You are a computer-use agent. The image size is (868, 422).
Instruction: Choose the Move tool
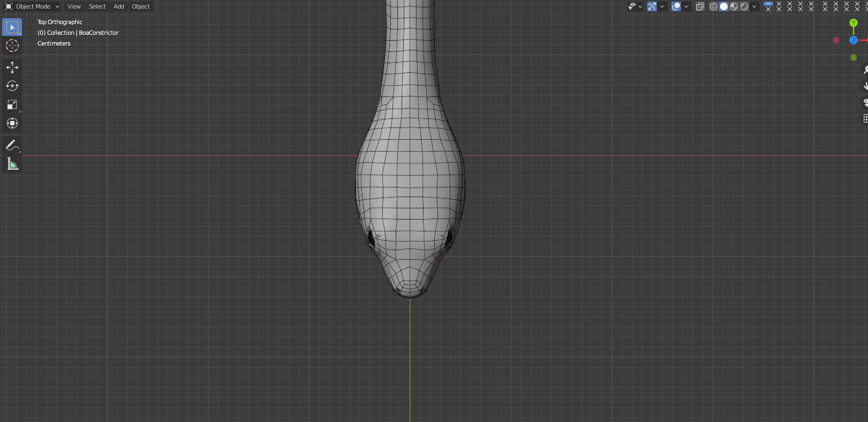point(12,67)
